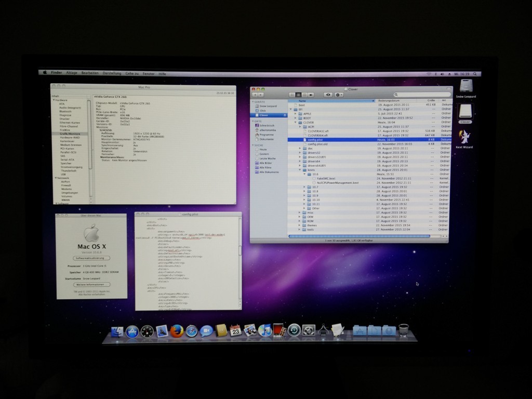532x399 pixels.
Task: Open Spotlight search in menu bar
Action: (x=475, y=74)
